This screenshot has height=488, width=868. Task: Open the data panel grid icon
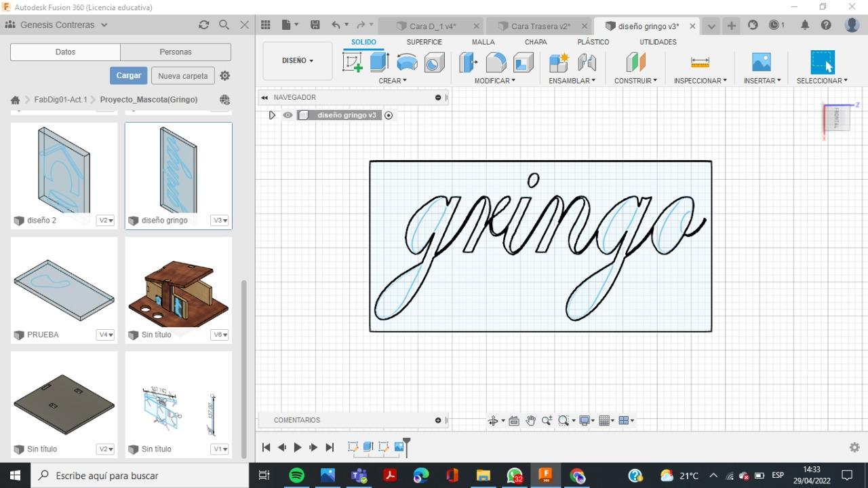[265, 25]
